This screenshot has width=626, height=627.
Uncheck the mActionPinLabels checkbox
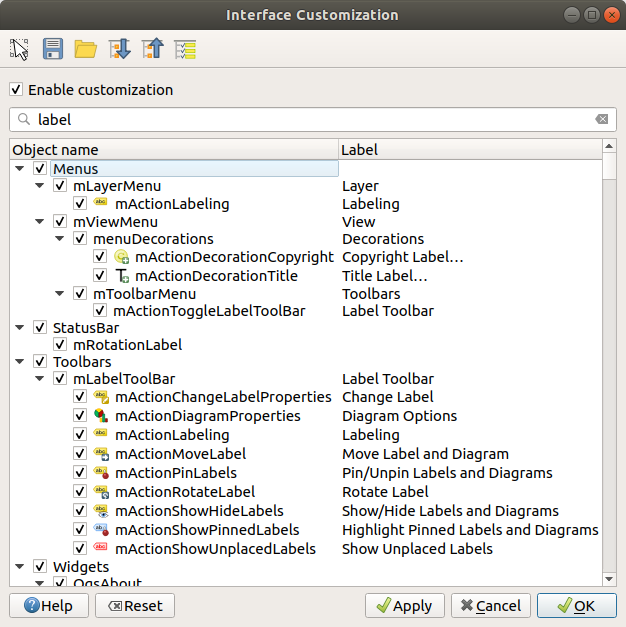[x=80, y=473]
